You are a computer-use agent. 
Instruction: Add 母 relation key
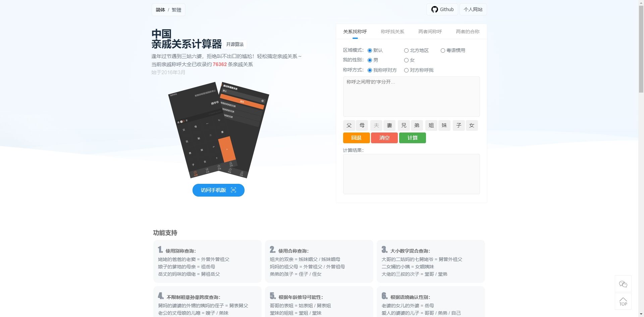[x=362, y=125]
